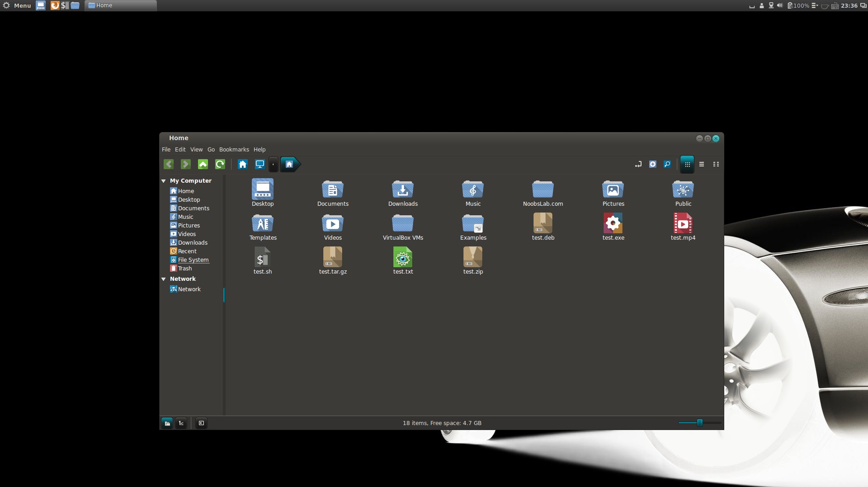Image resolution: width=868 pixels, height=487 pixels.
Task: Select the Documents folder icon in file pane
Action: (x=333, y=189)
